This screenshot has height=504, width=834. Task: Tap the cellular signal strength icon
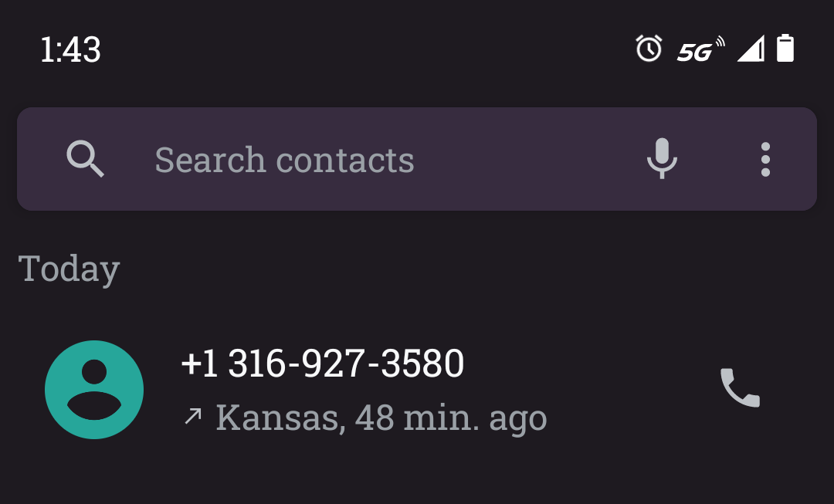(x=750, y=49)
